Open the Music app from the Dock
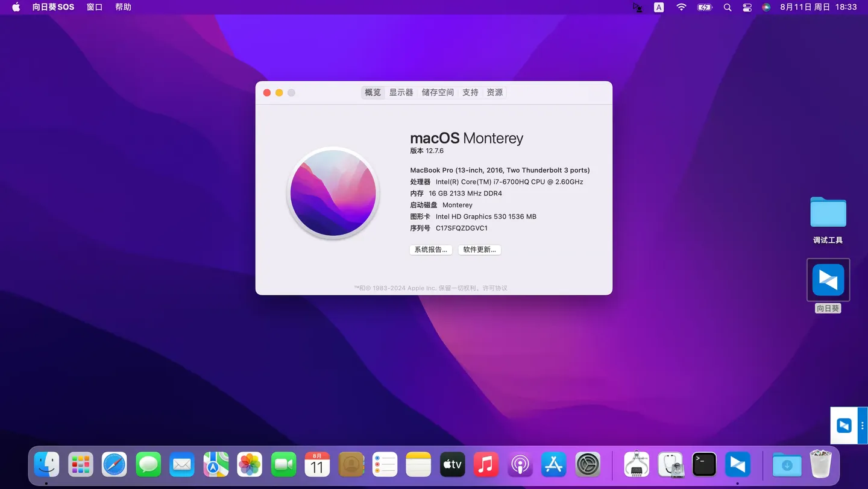 coord(486,464)
